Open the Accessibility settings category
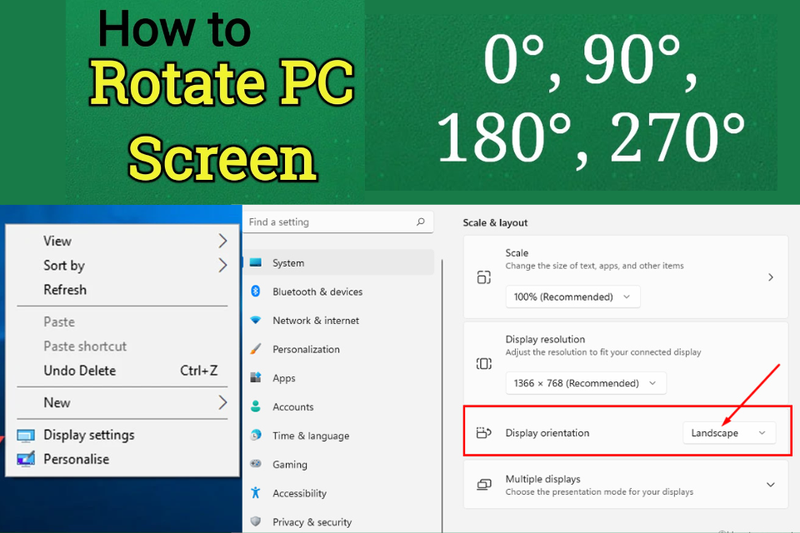This screenshot has width=800, height=533. click(x=339, y=493)
